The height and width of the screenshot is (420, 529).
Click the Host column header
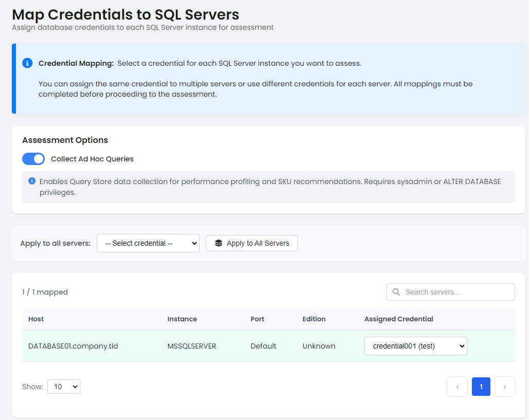36,319
